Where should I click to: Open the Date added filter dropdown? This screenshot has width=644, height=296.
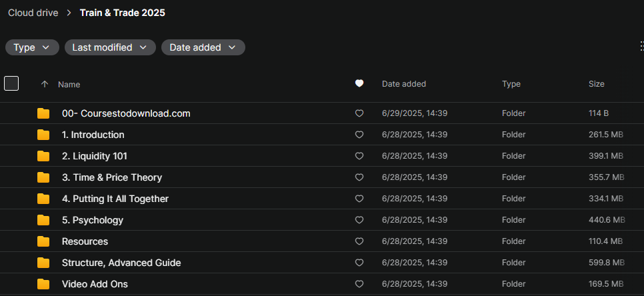[x=203, y=47]
